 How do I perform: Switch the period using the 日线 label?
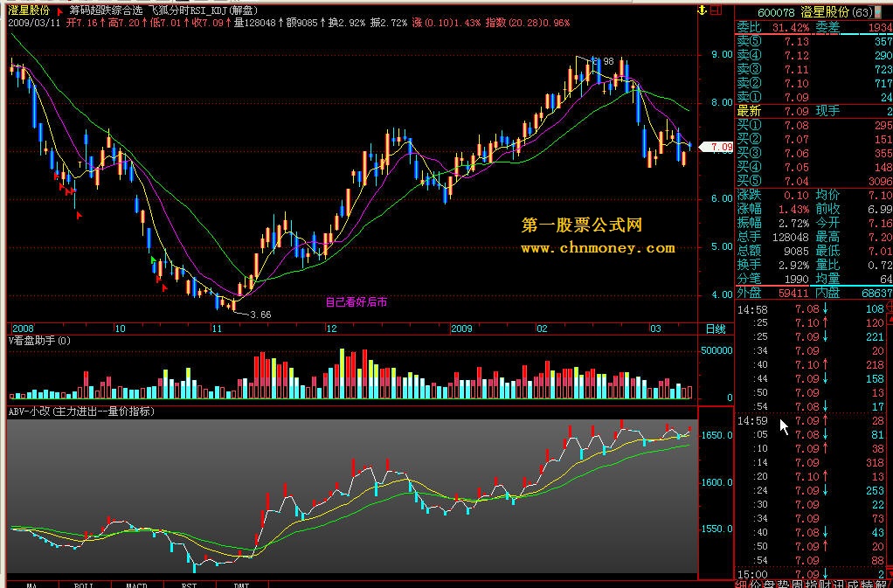pyautogui.click(x=716, y=329)
